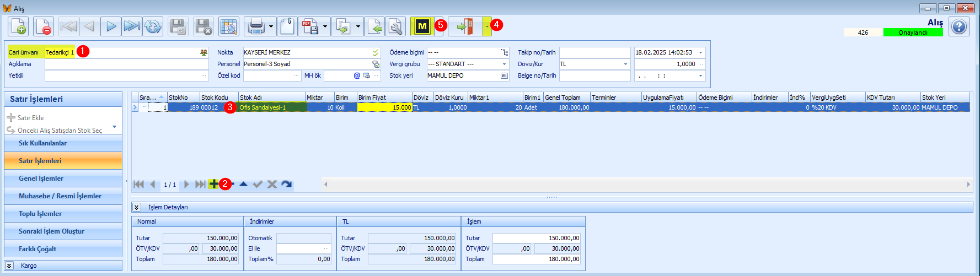The width and height of the screenshot is (980, 276).
Task: Open the Döviz/Kur currency dropdown
Action: 625,64
